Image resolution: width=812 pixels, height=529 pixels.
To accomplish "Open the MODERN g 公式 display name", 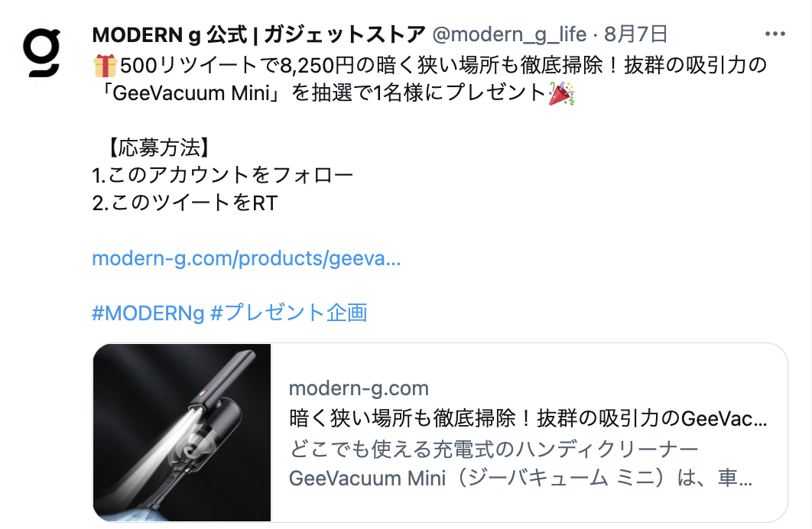I will (x=258, y=34).
